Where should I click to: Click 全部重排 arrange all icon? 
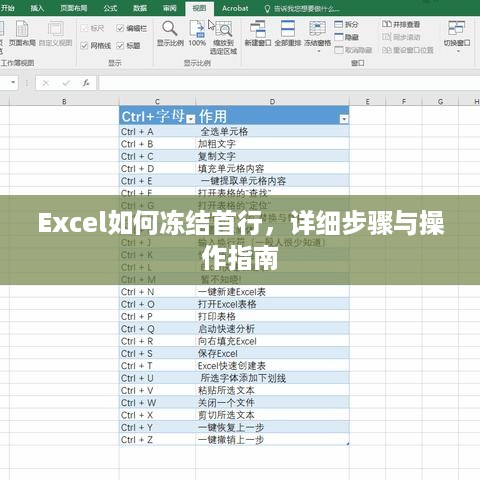(288, 33)
